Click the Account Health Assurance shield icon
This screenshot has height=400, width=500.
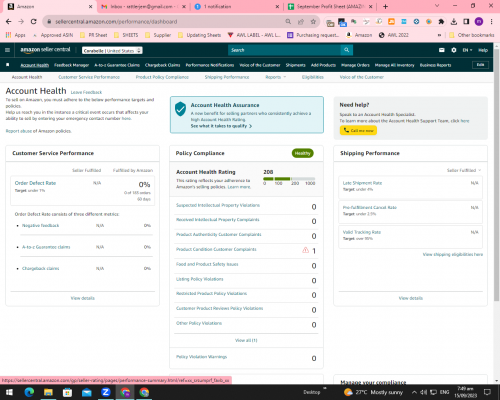[x=180, y=109]
